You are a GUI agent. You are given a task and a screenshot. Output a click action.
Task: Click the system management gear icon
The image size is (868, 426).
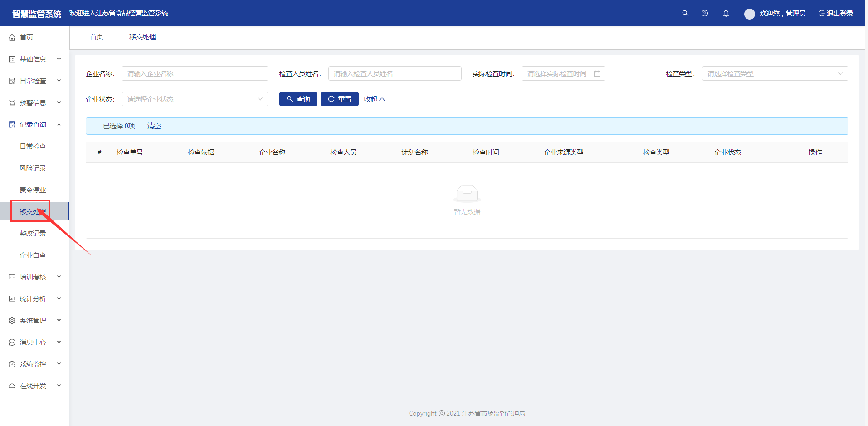pos(12,321)
